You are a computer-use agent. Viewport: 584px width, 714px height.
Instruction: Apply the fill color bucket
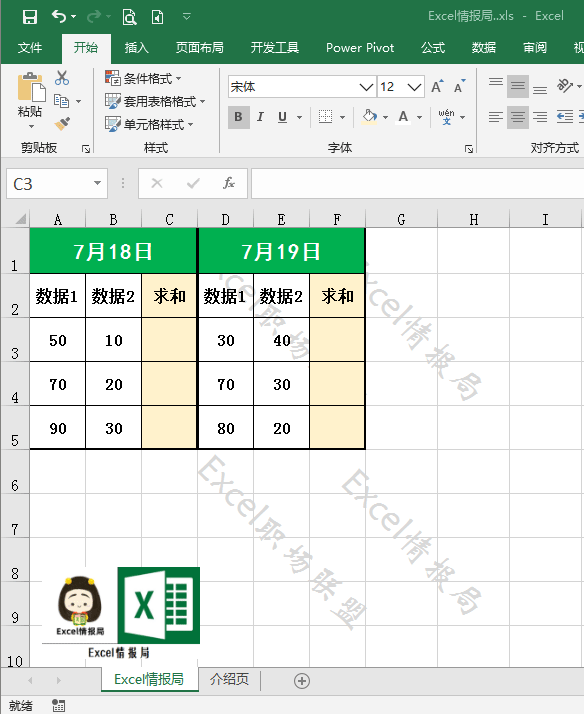coord(369,117)
